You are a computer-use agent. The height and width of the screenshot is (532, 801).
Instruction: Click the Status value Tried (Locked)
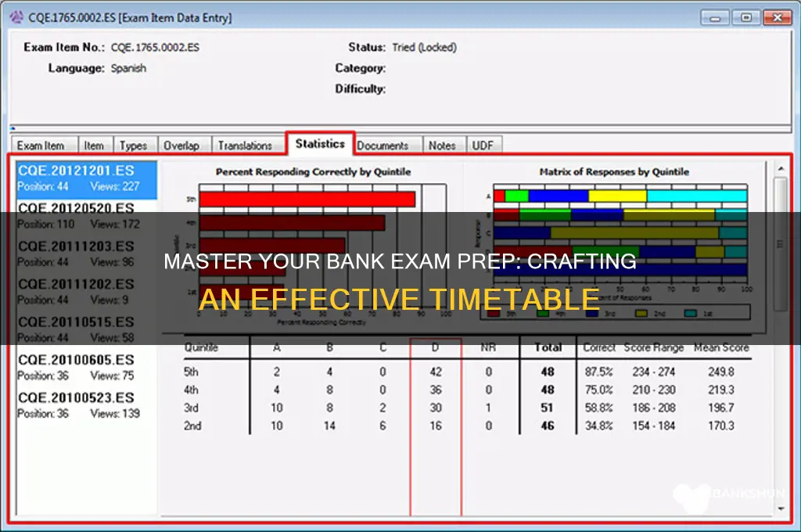pyautogui.click(x=425, y=48)
